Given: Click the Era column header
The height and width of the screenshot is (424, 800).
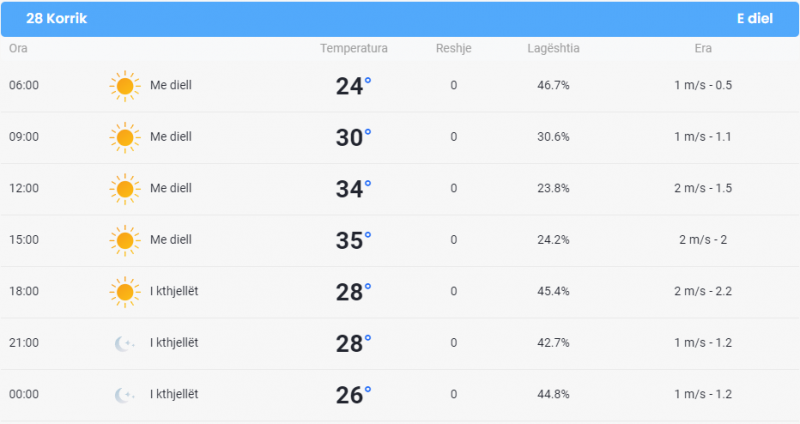Looking at the screenshot, I should [703, 48].
